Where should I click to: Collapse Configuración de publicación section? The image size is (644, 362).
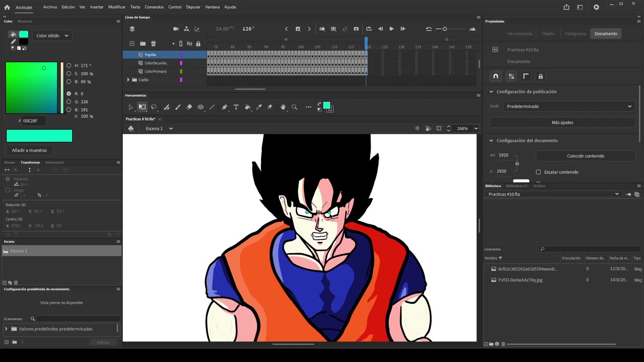click(491, 92)
